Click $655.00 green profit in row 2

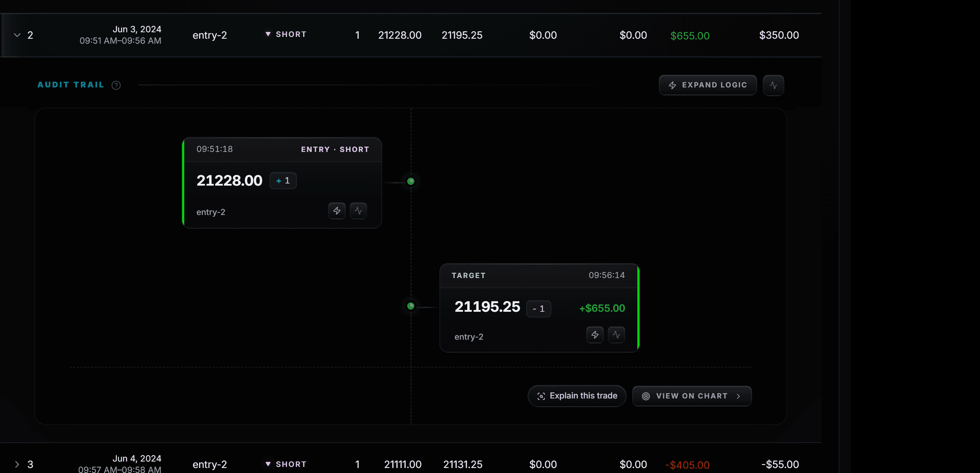690,36
